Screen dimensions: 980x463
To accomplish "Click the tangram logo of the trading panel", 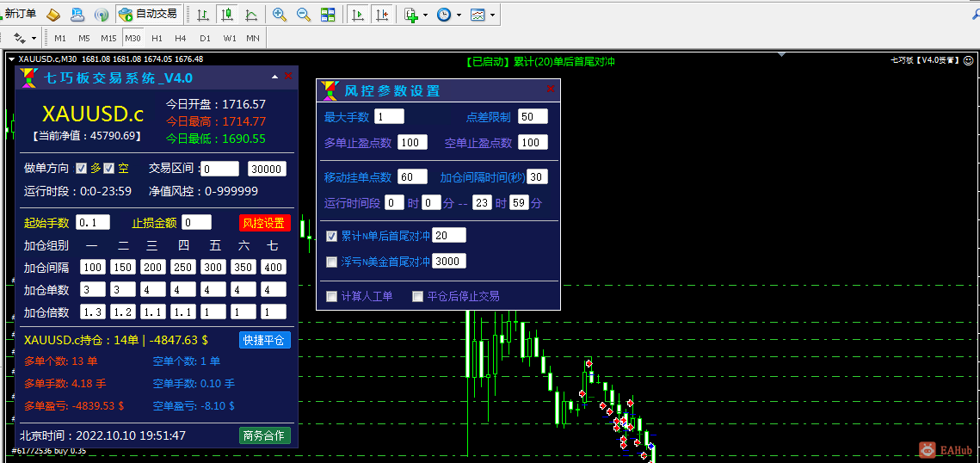I will pyautogui.click(x=28, y=78).
